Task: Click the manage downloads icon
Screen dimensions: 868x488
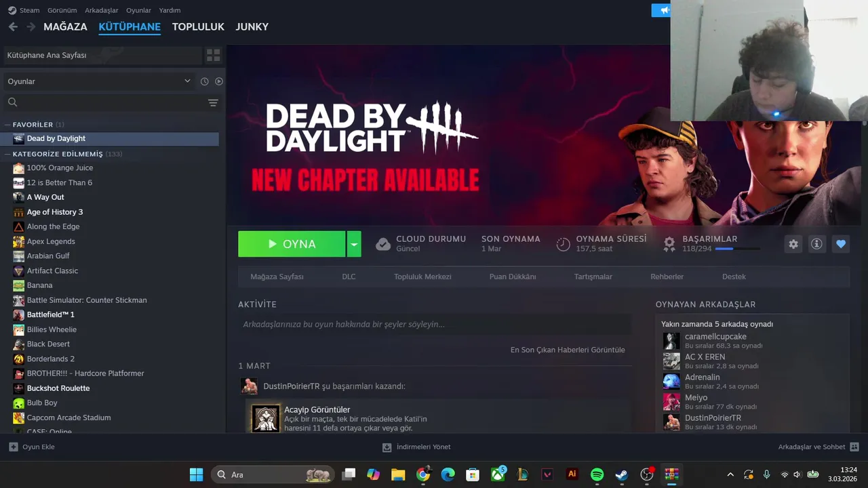Action: (x=387, y=447)
